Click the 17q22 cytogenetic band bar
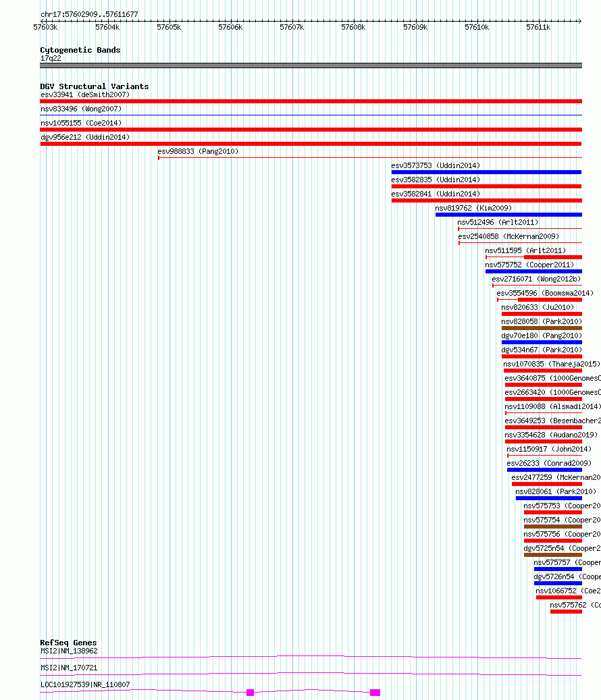601x700 pixels. pos(311,65)
